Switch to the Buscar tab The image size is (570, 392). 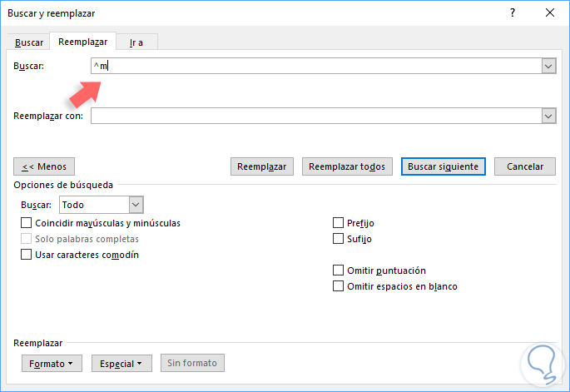tap(29, 42)
